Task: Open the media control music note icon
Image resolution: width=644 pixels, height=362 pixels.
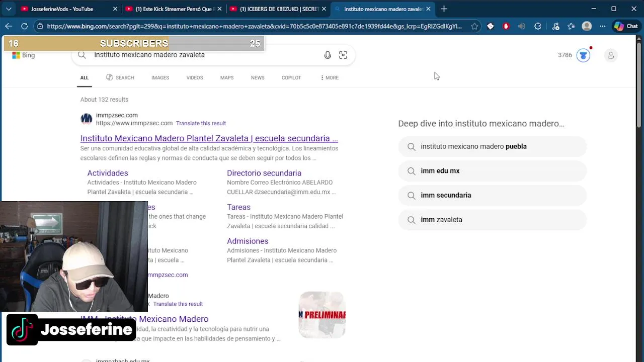Action: (x=555, y=26)
